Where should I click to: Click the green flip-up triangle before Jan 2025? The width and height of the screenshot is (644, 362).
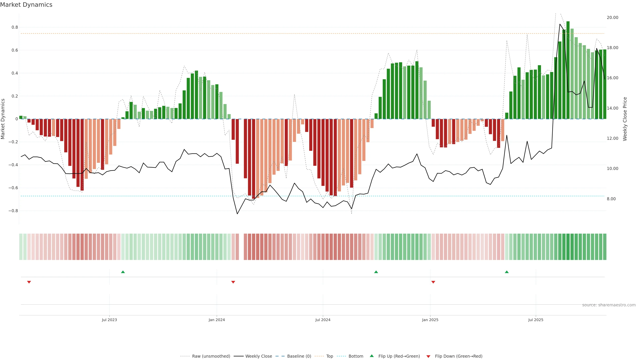coord(376,272)
